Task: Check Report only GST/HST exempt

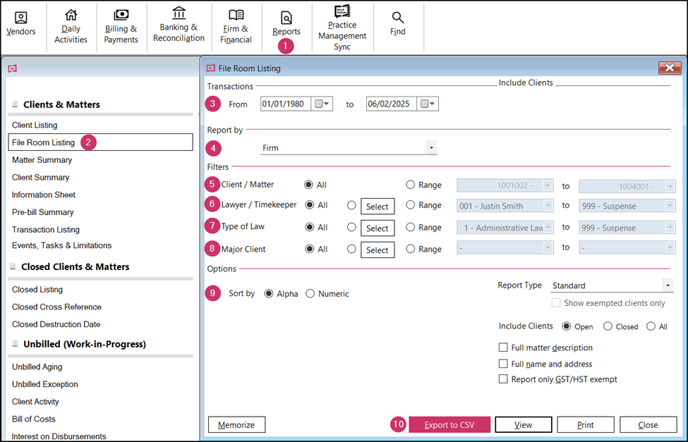Action: [503, 379]
